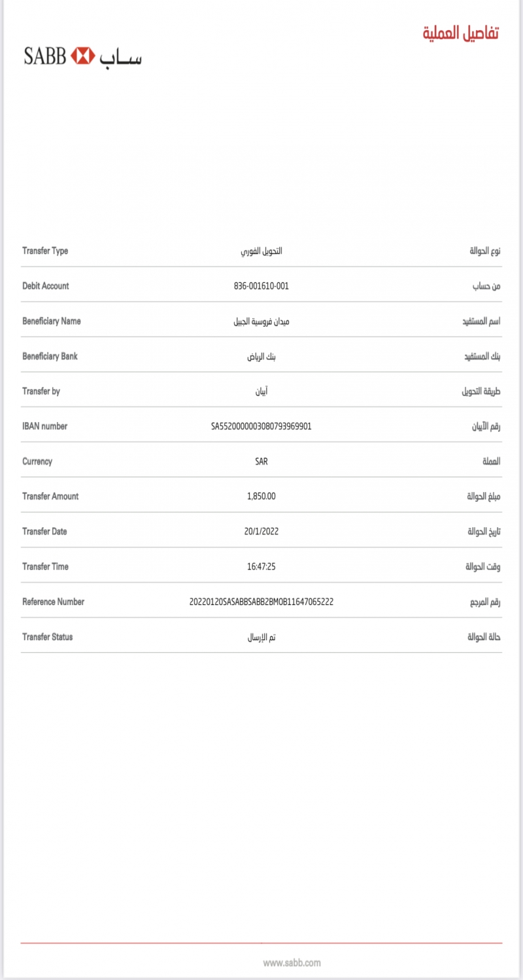Click the Transfer Type label
Screen dimensions: 523x980
(x=45, y=251)
